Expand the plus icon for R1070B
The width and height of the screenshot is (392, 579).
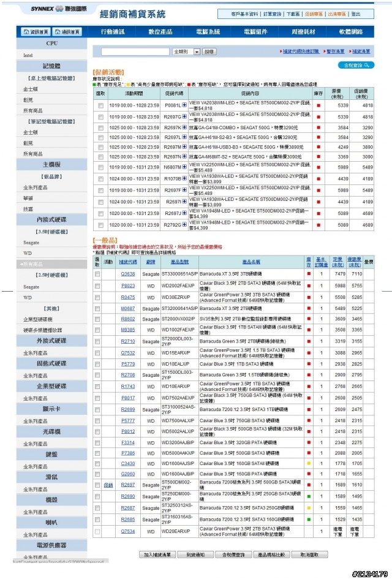pyautogui.click(x=184, y=179)
